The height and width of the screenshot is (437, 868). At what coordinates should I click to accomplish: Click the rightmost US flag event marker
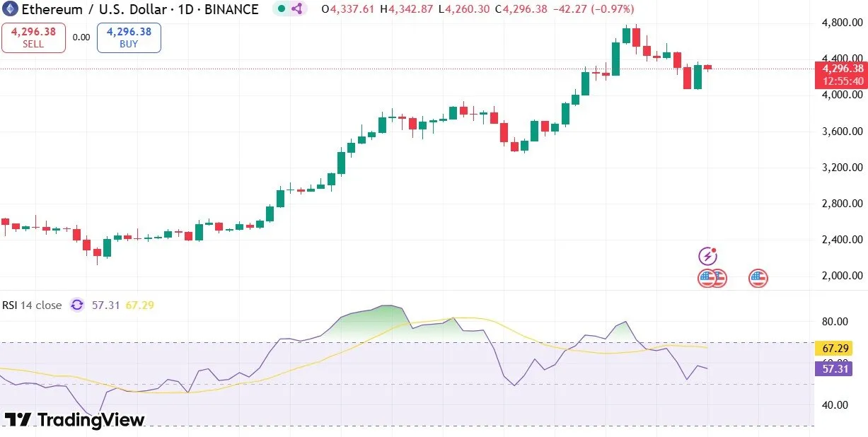[758, 278]
